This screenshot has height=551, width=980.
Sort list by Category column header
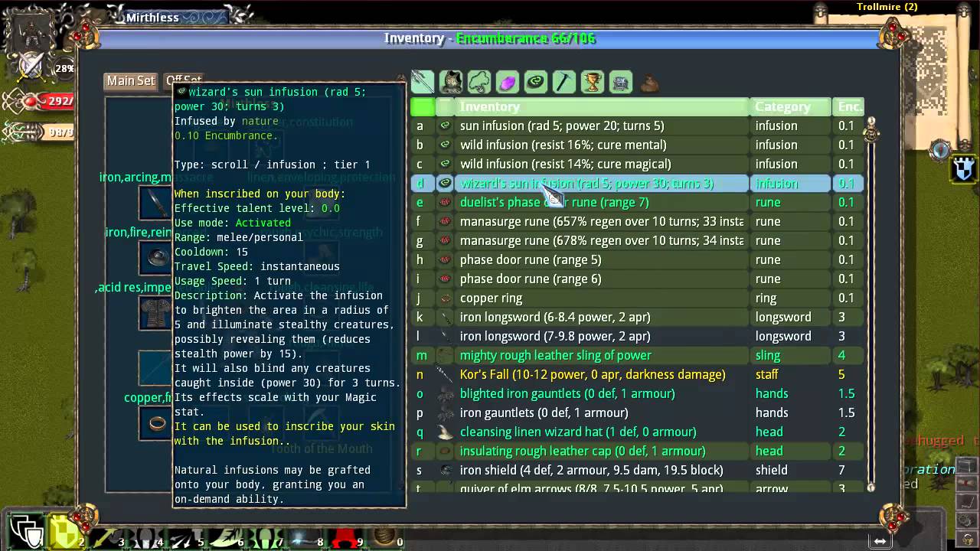click(x=791, y=106)
